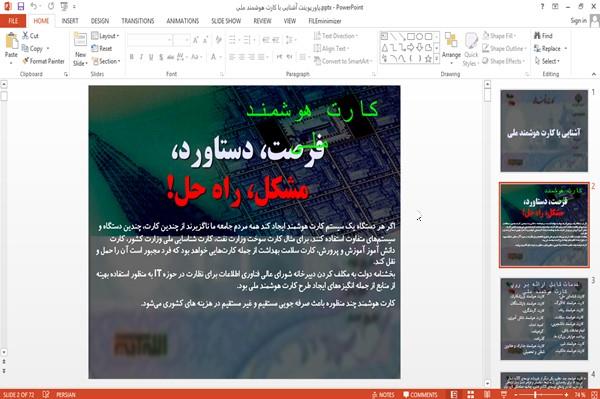This screenshot has width=600, height=399.
Task: Switch to the REVIEW tab
Action: coord(262,21)
